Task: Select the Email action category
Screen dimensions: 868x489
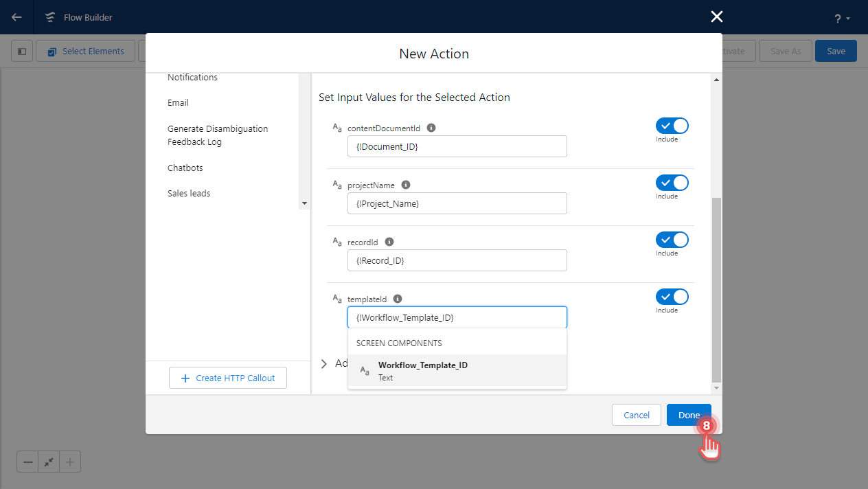Action: (178, 102)
